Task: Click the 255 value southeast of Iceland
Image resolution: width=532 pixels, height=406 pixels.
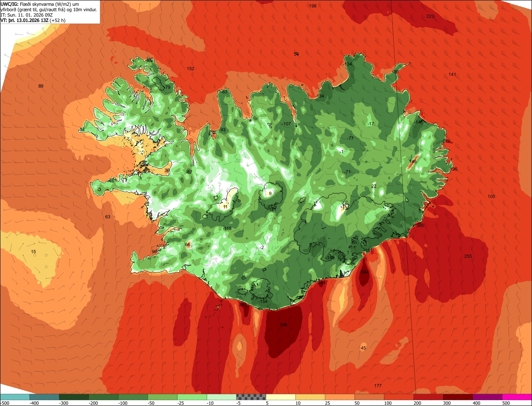Action: (x=468, y=256)
